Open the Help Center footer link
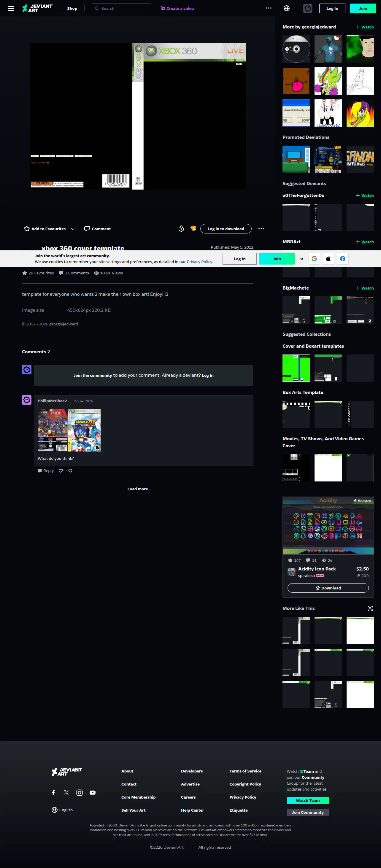Viewport: 381px width, 868px height. tap(192, 810)
